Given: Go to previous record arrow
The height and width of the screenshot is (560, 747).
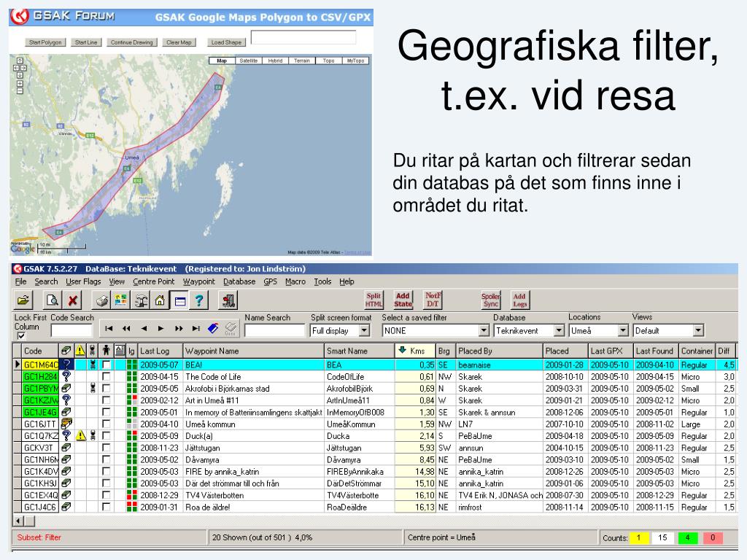Looking at the screenshot, I should click(144, 329).
